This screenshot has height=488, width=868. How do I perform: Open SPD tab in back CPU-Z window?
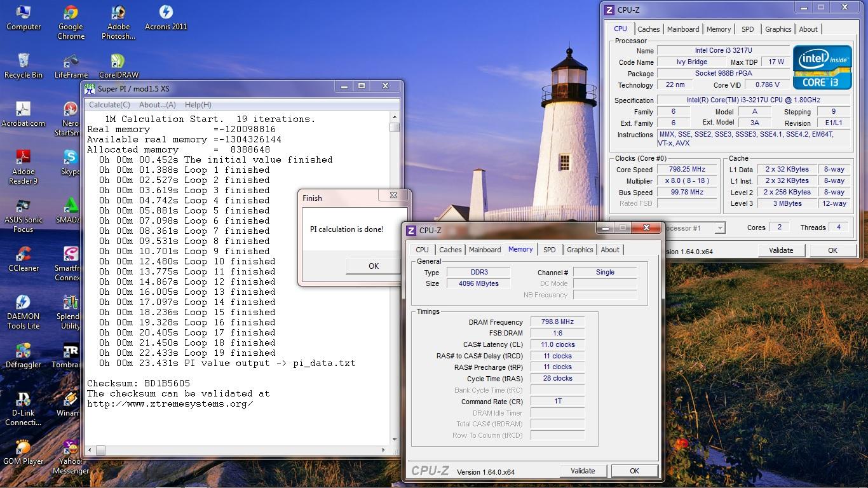pyautogui.click(x=748, y=29)
